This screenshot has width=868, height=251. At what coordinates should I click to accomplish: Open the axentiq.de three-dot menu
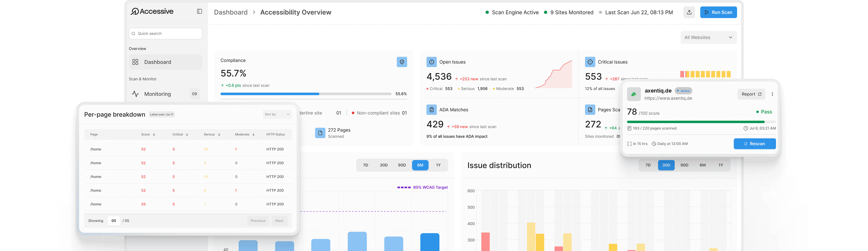point(772,94)
